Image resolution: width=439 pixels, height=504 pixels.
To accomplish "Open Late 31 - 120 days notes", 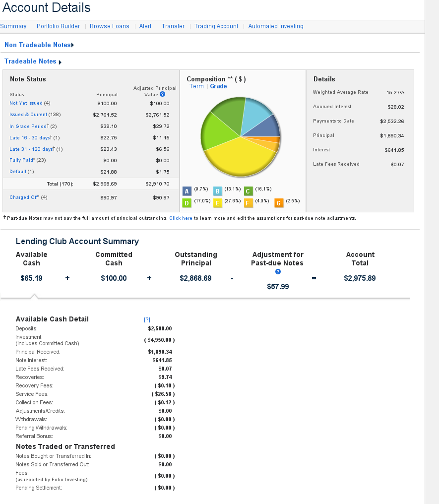I will (32, 149).
